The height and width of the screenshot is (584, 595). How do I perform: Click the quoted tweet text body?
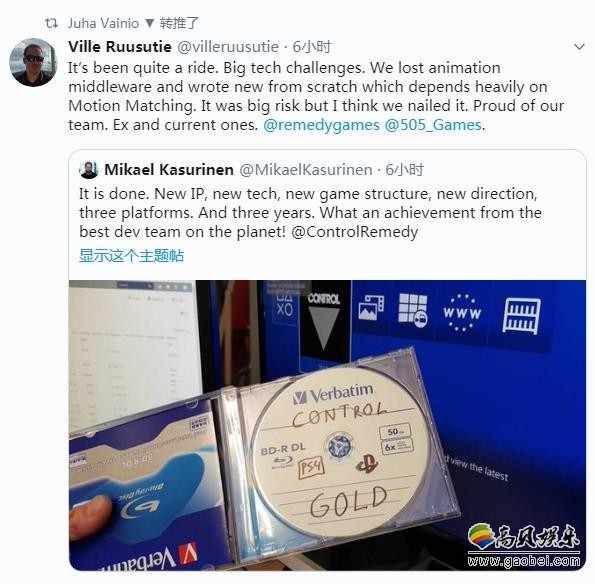(x=310, y=213)
